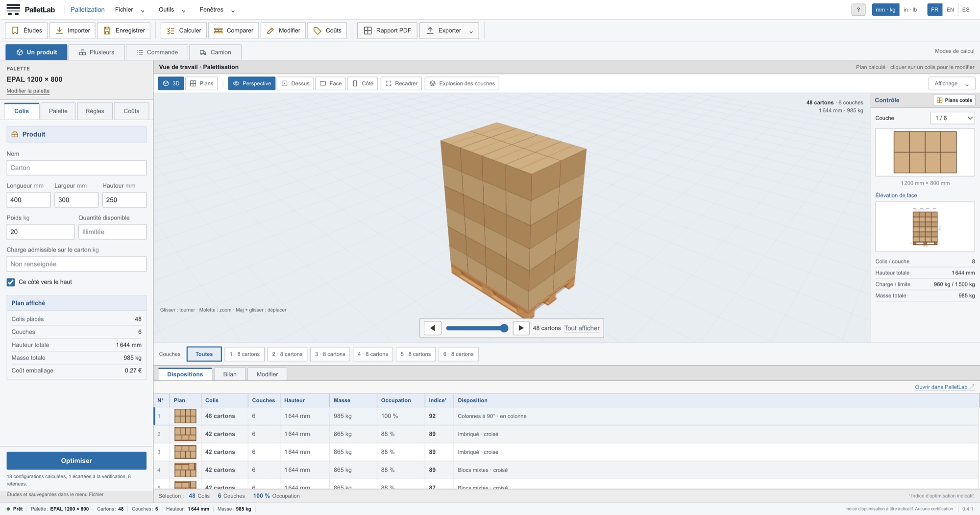Click 'Tout afficher' next to carton slider
This screenshot has width=980, height=515.
pos(582,328)
